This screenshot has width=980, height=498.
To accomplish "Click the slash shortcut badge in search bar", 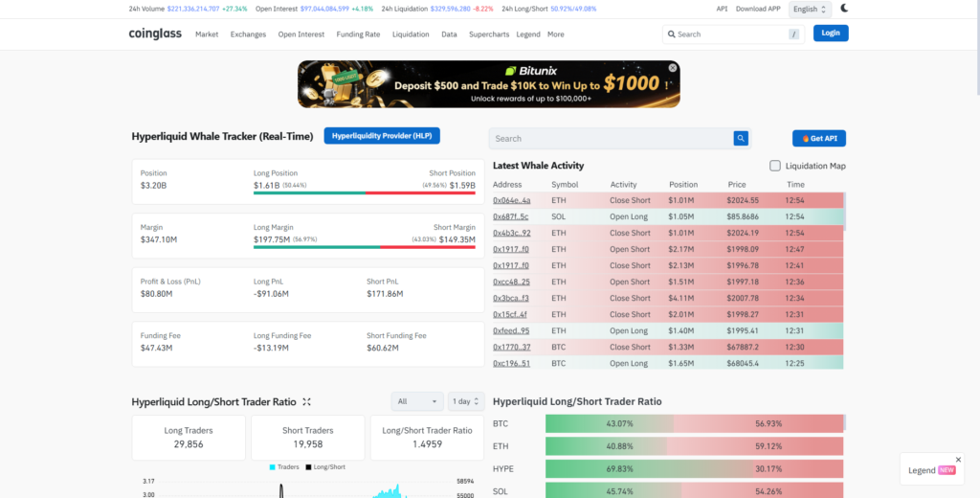I will click(793, 34).
